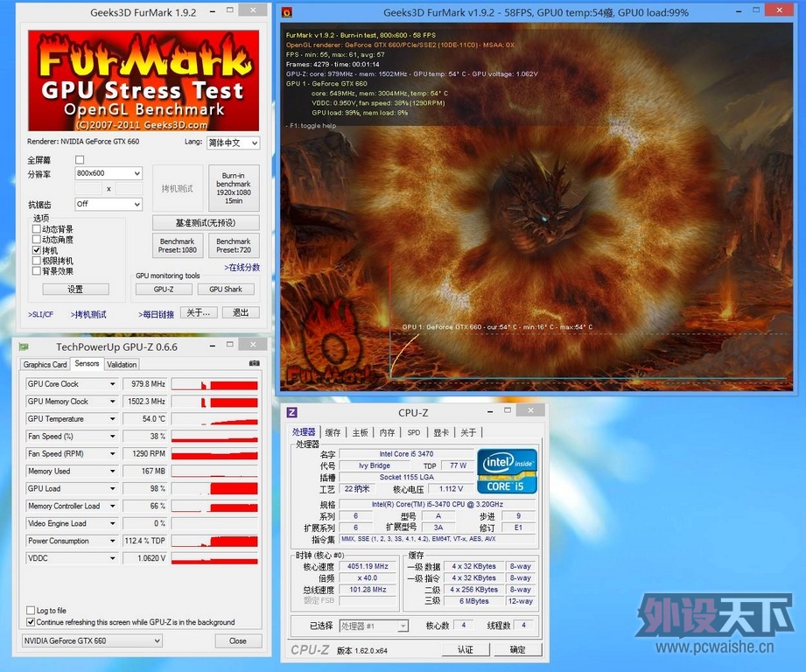Open the 主板 tab in CPU-Z
Screen dimensions: 806x672
click(360, 432)
